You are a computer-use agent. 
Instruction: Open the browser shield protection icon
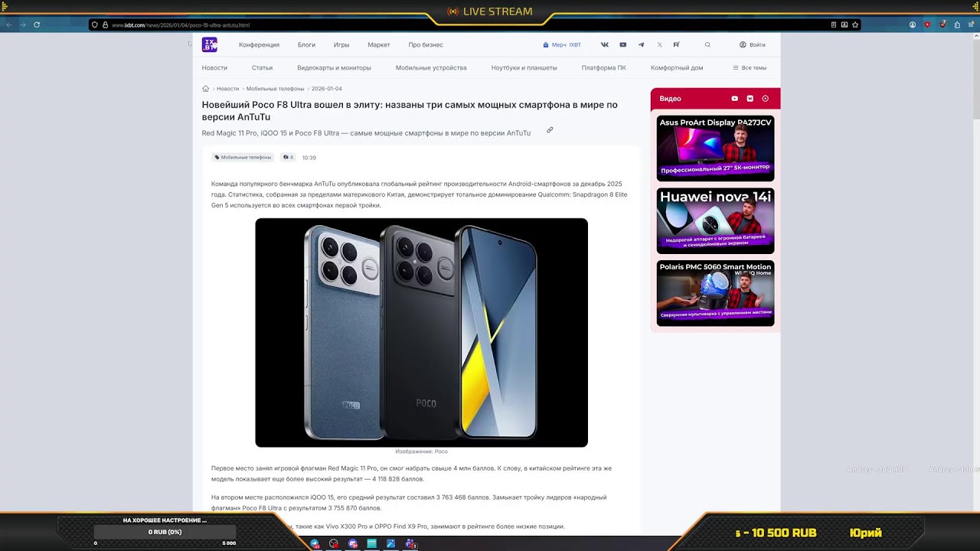point(95,24)
